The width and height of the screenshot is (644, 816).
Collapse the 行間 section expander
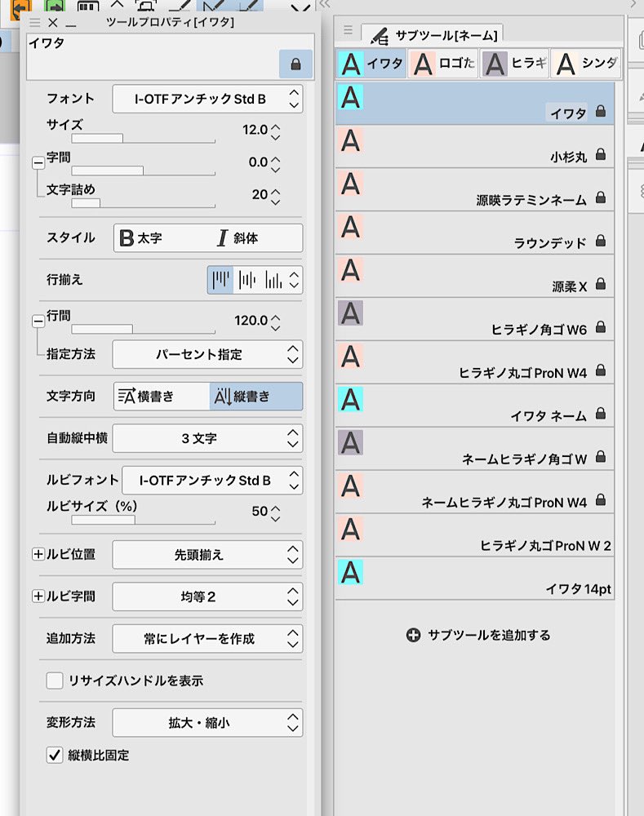point(38,321)
